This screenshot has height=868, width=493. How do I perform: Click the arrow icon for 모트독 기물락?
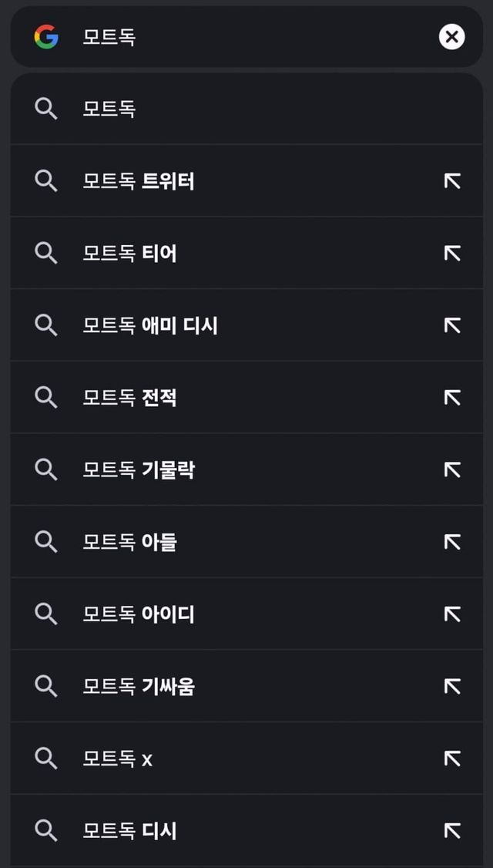452,469
